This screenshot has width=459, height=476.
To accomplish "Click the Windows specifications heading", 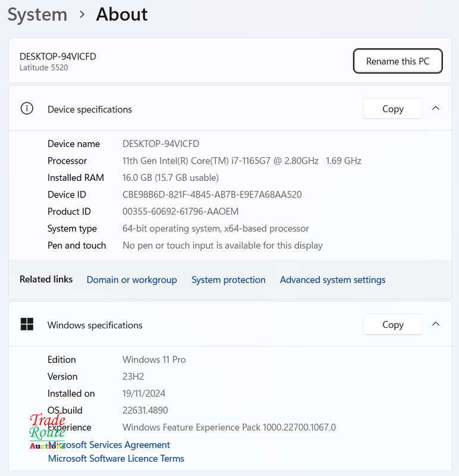I will pos(95,325).
